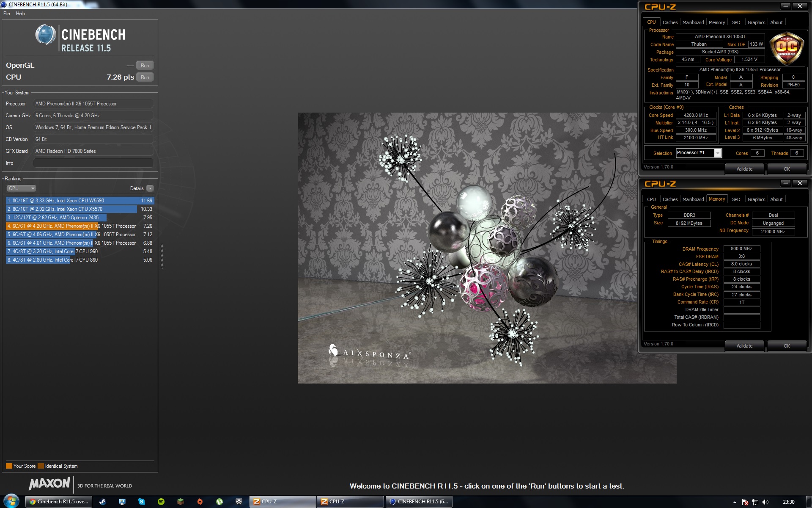The image size is (812, 508).
Task: Open the Windows Start orb
Action: pyautogui.click(x=11, y=501)
